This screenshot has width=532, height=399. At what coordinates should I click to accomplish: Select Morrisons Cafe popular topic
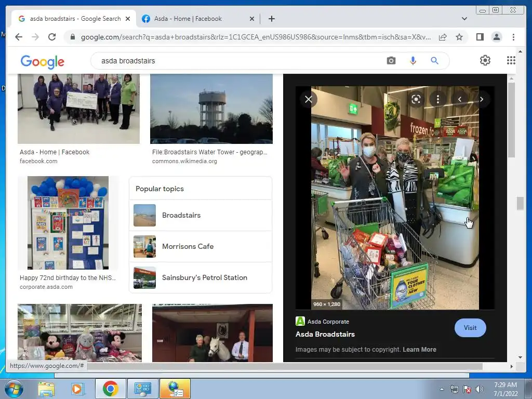201,246
